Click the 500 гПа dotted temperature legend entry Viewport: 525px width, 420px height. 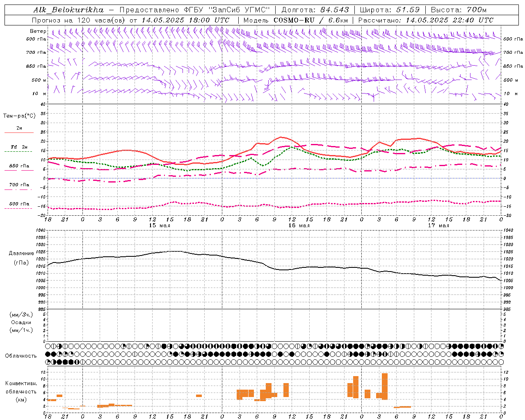(19, 204)
